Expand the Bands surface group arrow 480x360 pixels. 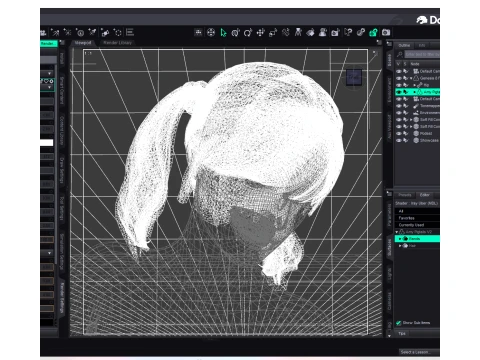point(400,239)
